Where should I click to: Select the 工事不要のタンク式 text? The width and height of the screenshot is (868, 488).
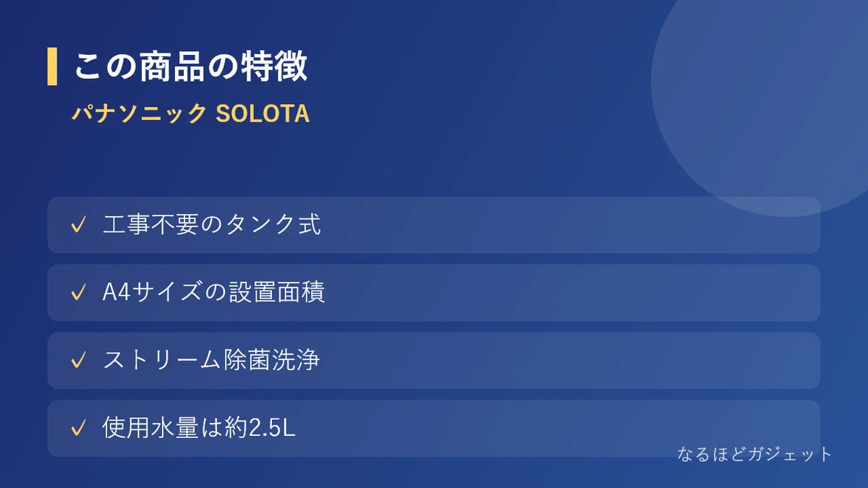[x=212, y=225]
